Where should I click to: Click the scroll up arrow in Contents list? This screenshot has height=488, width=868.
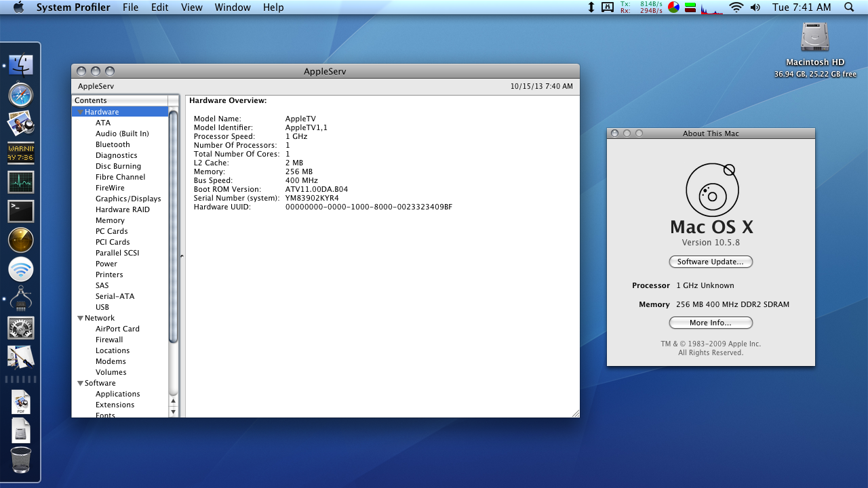pyautogui.click(x=173, y=401)
